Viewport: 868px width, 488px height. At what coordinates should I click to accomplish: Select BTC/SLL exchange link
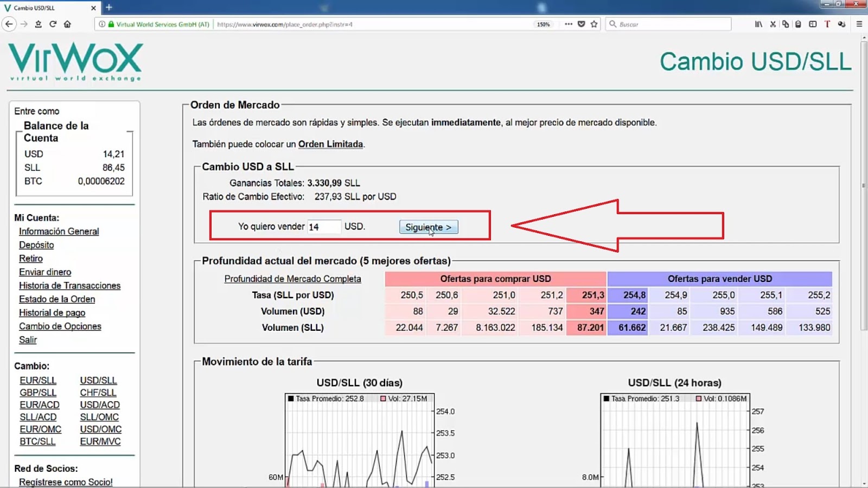coord(37,441)
